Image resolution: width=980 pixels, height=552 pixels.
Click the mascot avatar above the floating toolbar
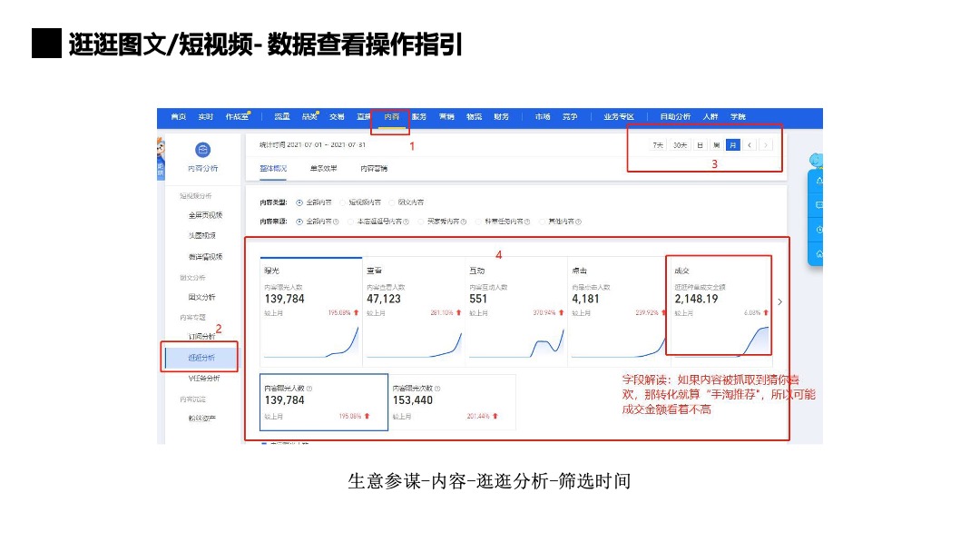[815, 159]
